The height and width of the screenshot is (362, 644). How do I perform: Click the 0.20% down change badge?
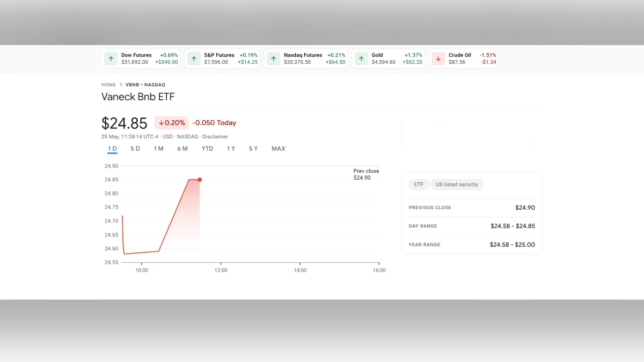coord(172,123)
